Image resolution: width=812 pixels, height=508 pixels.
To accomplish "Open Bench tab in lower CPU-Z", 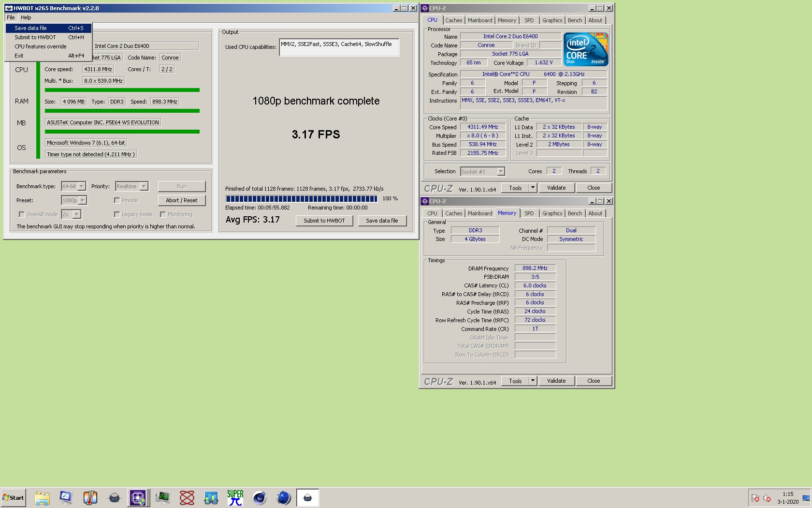I will 575,213.
